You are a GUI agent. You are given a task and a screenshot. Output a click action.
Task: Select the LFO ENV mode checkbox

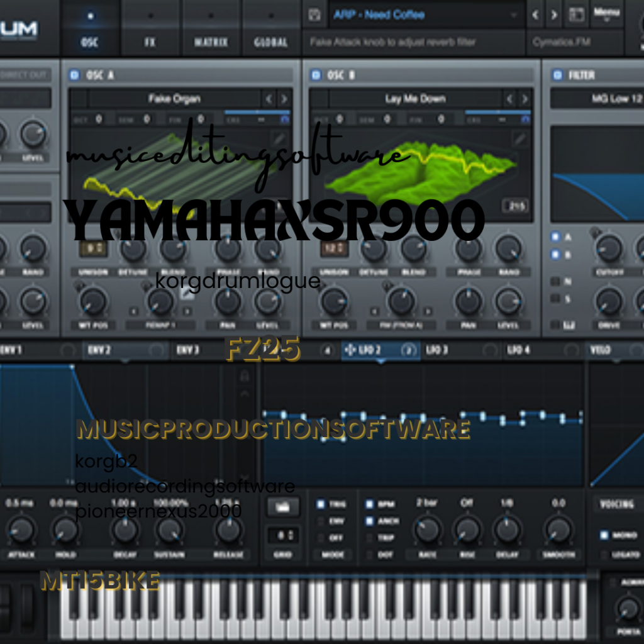(x=321, y=521)
